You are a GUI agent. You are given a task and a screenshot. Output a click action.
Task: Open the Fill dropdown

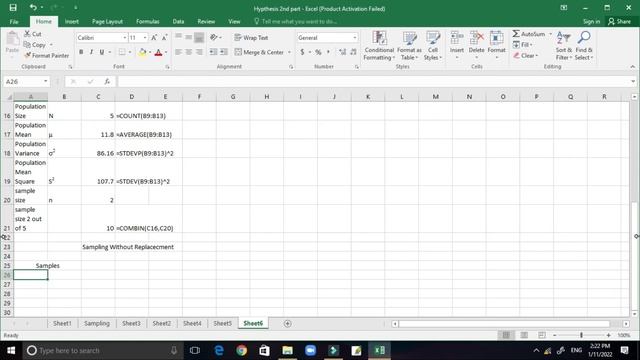click(x=522, y=44)
